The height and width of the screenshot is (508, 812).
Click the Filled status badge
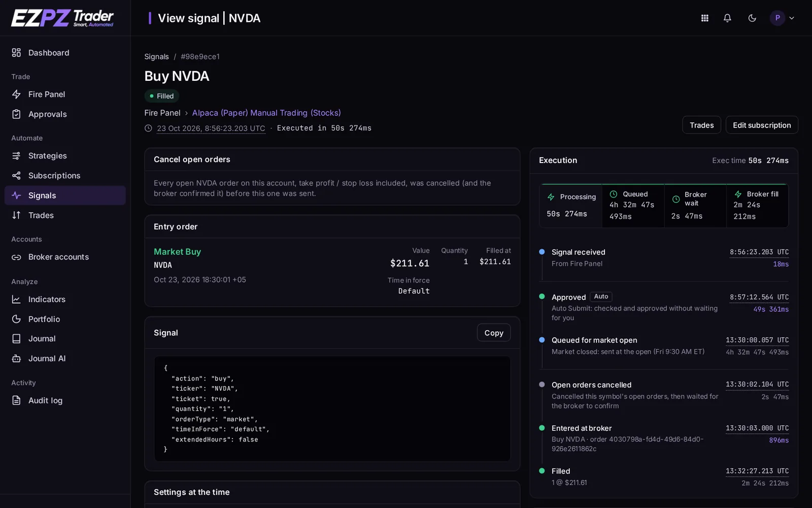162,96
